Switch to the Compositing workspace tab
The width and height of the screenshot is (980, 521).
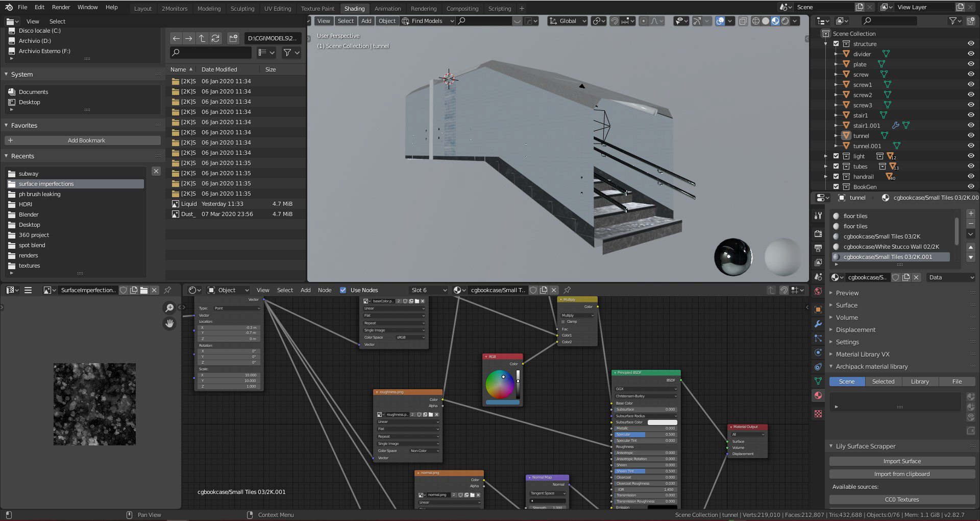(x=462, y=9)
